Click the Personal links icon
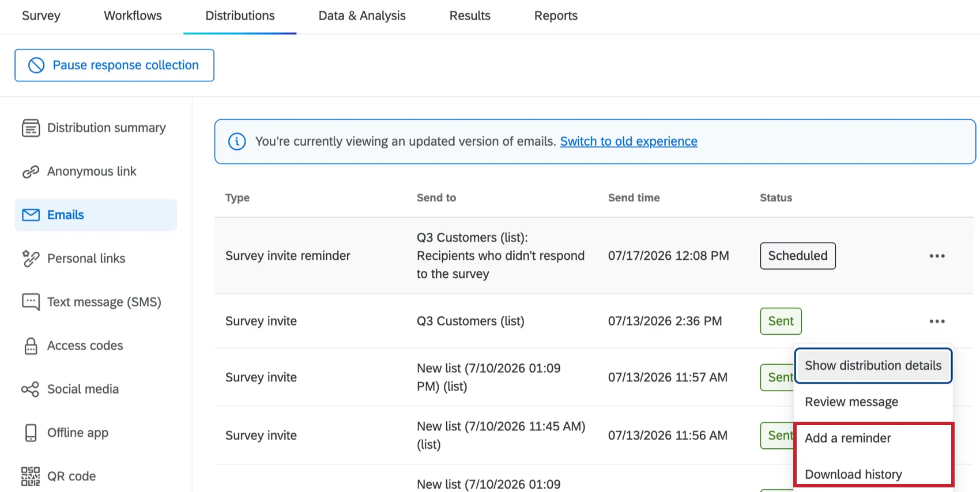980x492 pixels. coord(31,259)
